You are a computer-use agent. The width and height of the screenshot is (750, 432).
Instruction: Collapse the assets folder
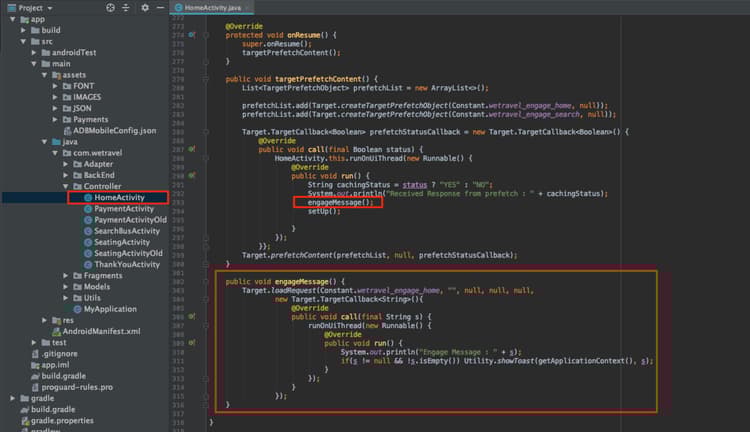pyautogui.click(x=44, y=75)
